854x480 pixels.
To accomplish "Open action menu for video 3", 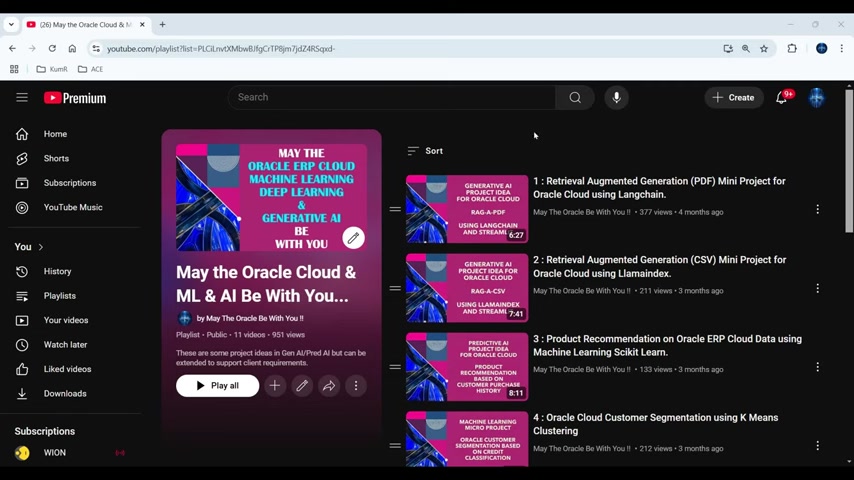I will [818, 367].
